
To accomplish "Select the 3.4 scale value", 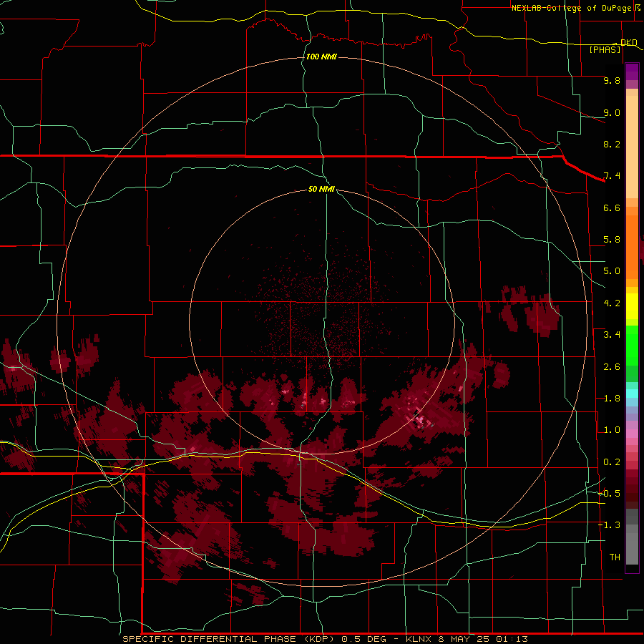I will [x=612, y=335].
